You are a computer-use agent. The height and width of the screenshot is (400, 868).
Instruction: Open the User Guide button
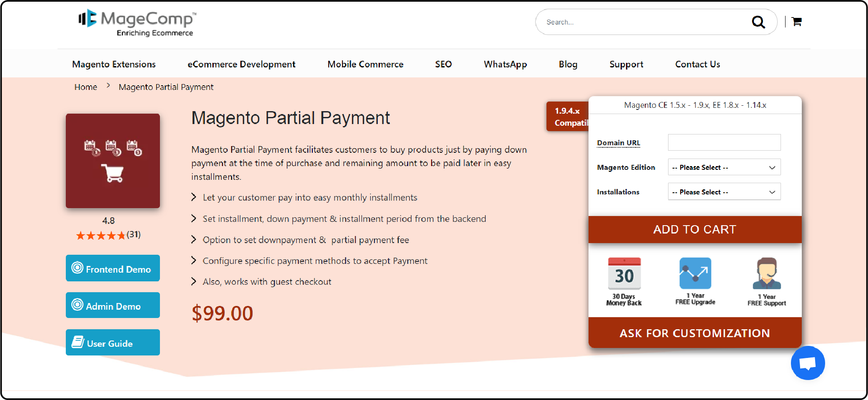pyautogui.click(x=113, y=342)
